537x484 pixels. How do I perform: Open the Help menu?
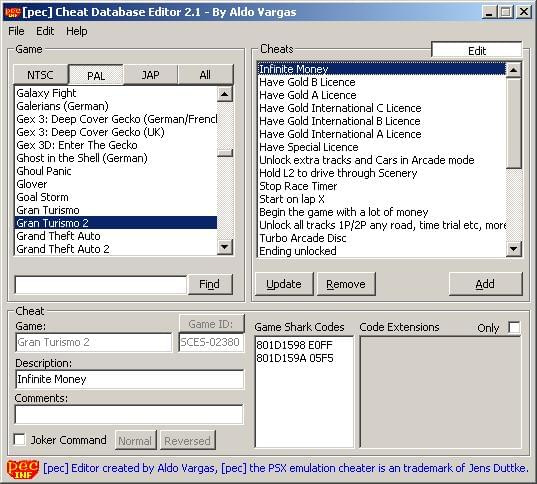click(x=77, y=31)
